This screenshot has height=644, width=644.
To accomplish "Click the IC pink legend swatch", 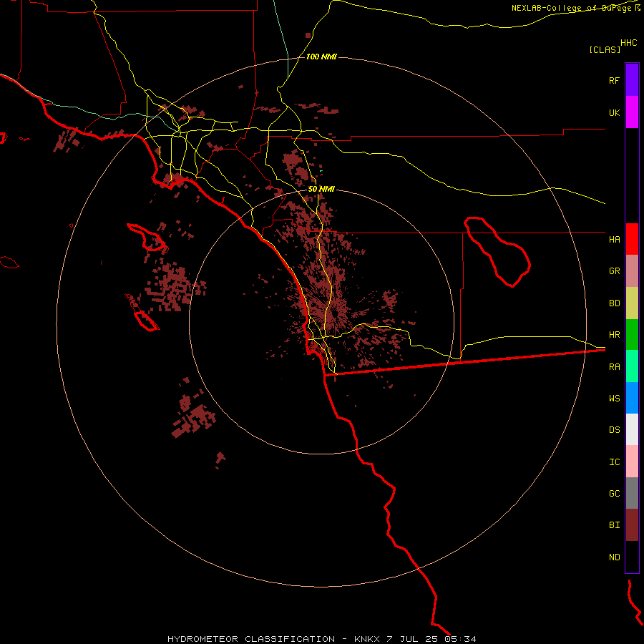I will coord(632,462).
